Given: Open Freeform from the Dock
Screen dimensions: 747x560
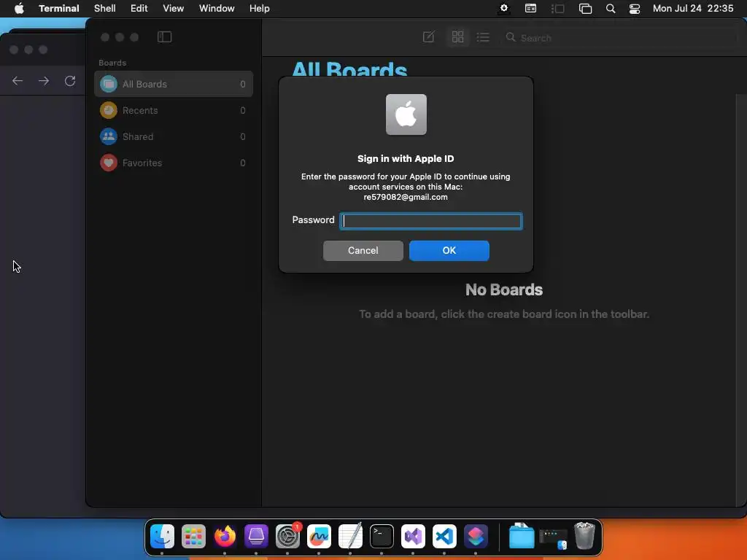Looking at the screenshot, I should pos(319,537).
